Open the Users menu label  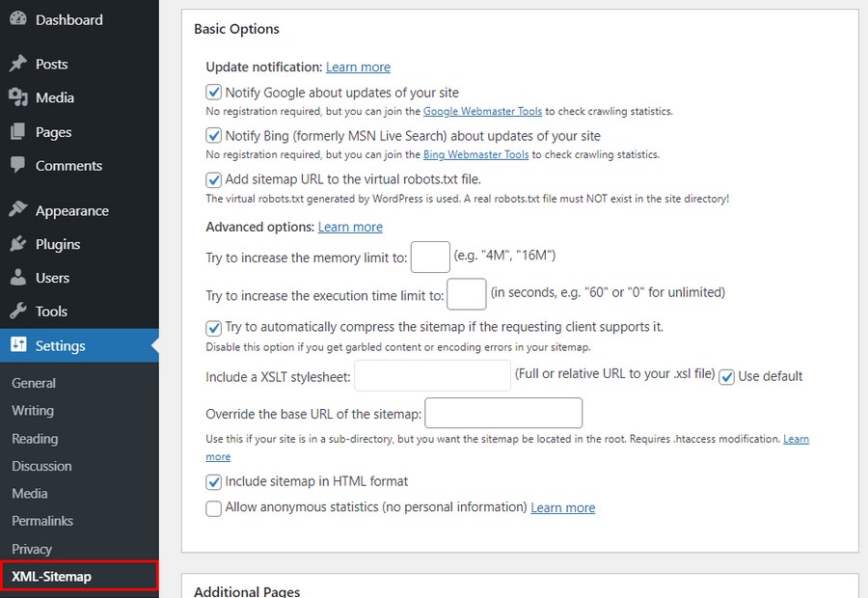coord(52,278)
